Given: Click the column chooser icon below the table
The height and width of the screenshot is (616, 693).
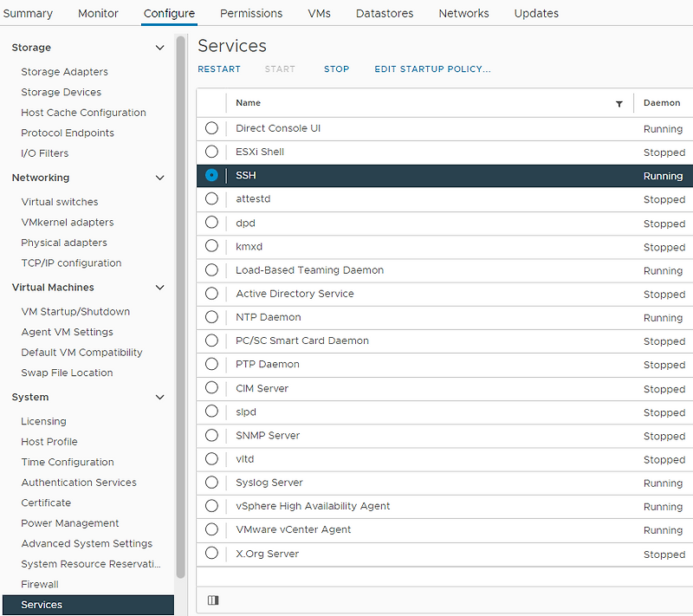Looking at the screenshot, I should [213, 600].
